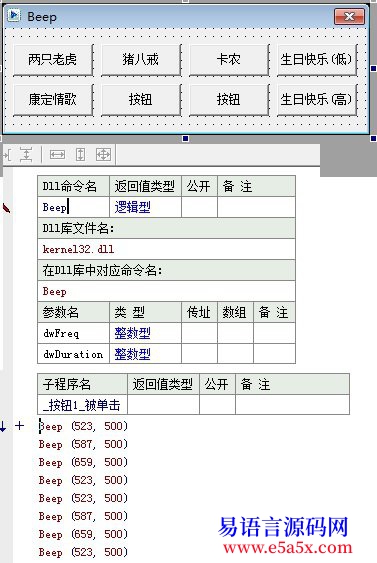Click Beep under 在Dll库中对应命令名

point(167,291)
